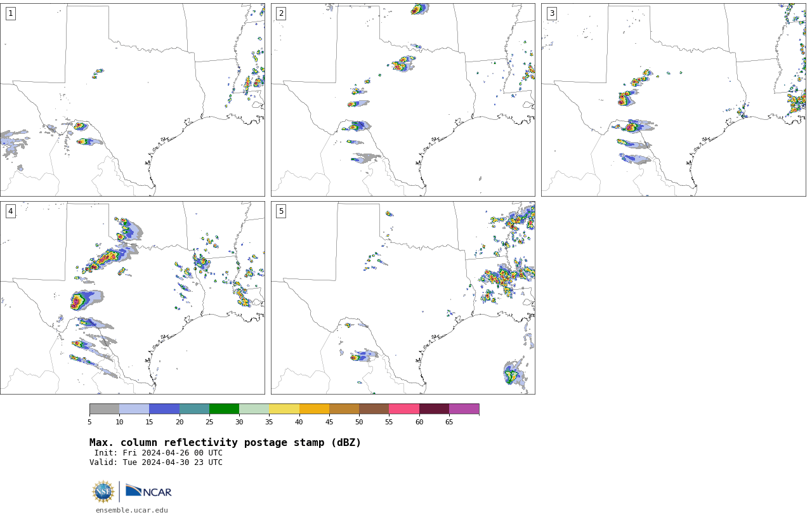Click the NSF logo icon
Image resolution: width=812 pixels, height=517 pixels.
(x=103, y=492)
